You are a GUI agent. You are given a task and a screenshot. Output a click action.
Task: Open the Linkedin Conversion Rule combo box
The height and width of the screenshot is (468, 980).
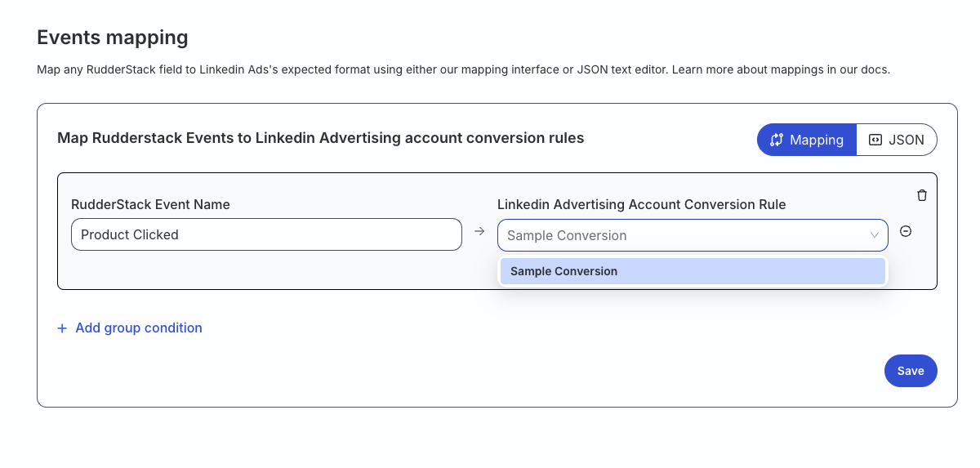(x=682, y=235)
